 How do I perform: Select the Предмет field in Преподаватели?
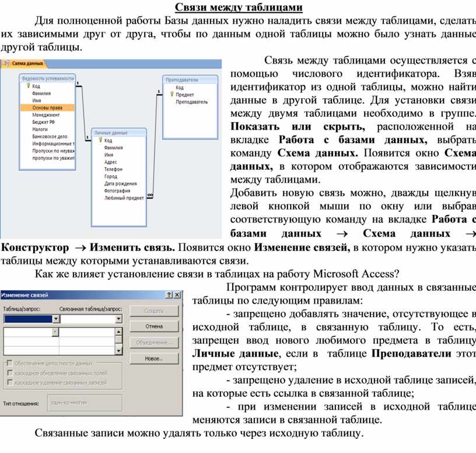click(185, 95)
